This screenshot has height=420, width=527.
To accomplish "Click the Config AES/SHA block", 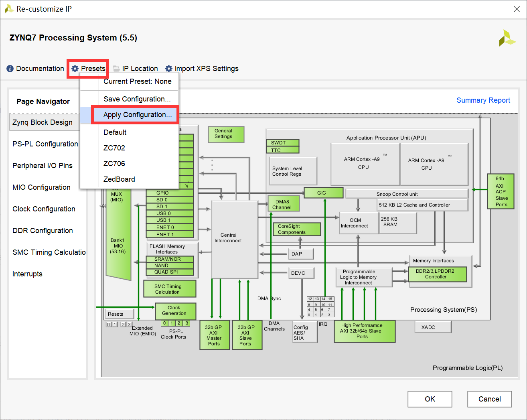I will point(305,333).
